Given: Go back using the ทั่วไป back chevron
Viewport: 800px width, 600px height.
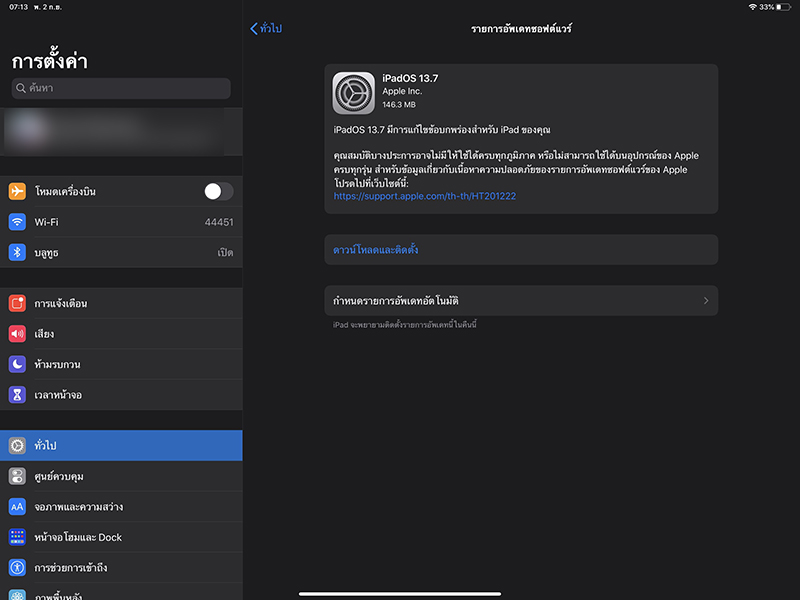Looking at the screenshot, I should (254, 28).
